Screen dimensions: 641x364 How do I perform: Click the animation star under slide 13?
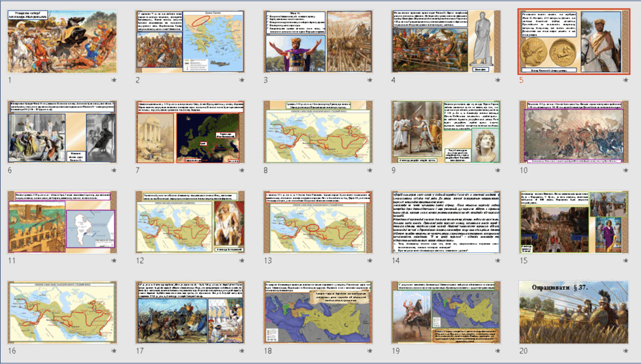(370, 260)
